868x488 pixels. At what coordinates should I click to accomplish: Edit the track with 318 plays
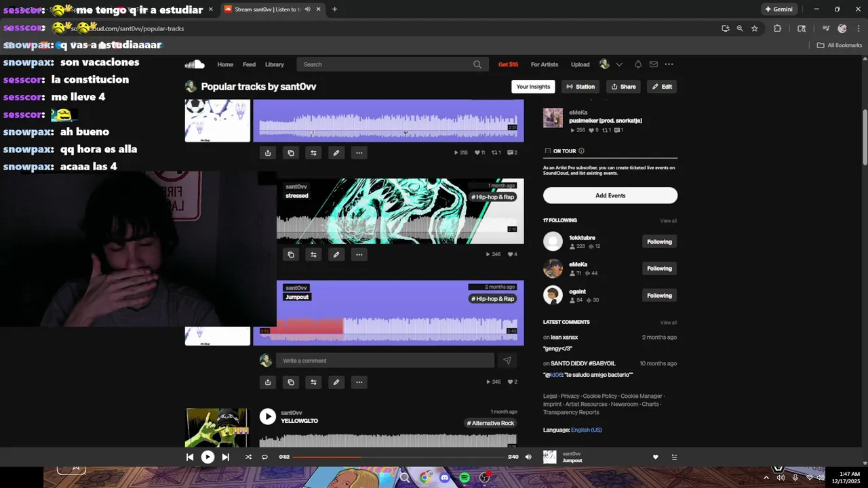[x=336, y=152]
